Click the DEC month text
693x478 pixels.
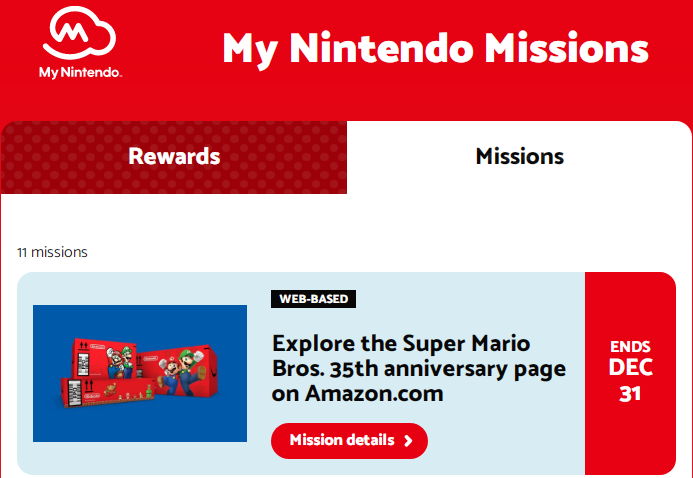(x=630, y=368)
